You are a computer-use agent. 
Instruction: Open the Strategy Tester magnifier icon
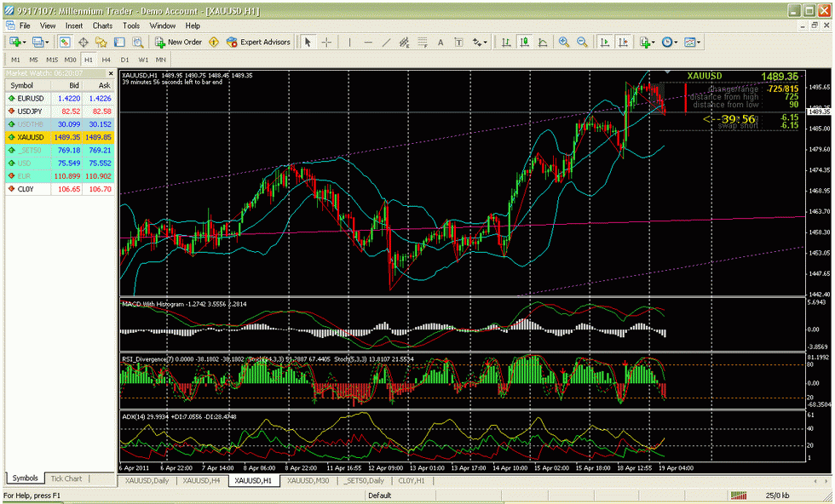(x=137, y=42)
